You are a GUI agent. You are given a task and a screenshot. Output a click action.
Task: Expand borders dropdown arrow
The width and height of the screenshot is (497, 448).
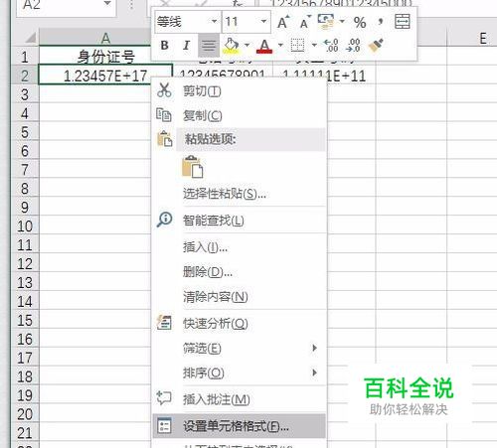tap(314, 45)
